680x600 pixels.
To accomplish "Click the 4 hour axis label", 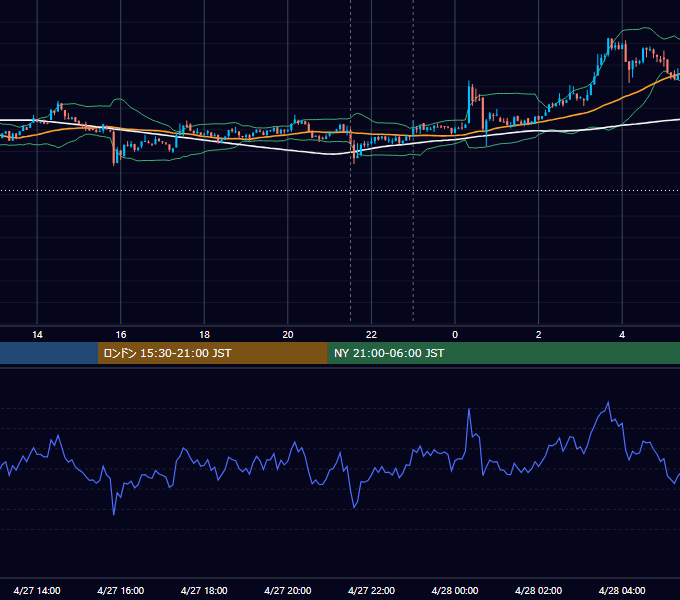I will tap(622, 335).
